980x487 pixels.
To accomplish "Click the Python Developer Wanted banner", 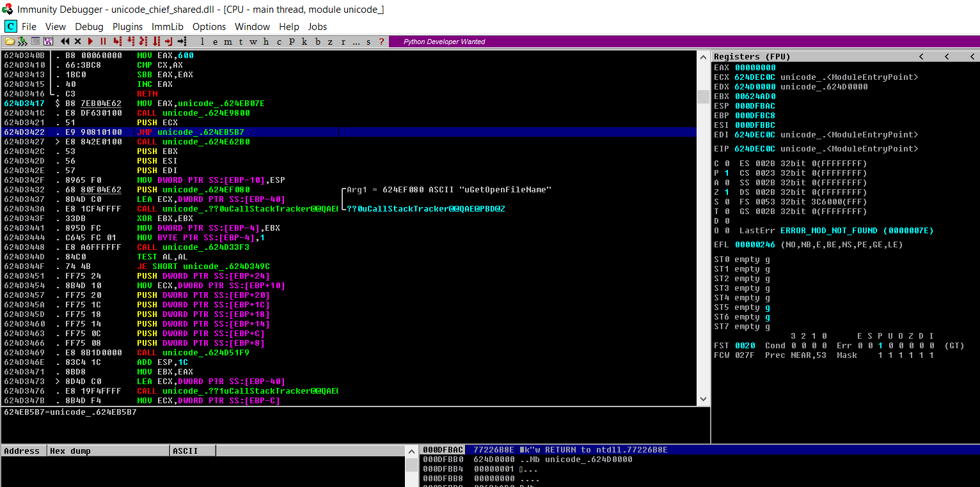I will [x=444, y=42].
